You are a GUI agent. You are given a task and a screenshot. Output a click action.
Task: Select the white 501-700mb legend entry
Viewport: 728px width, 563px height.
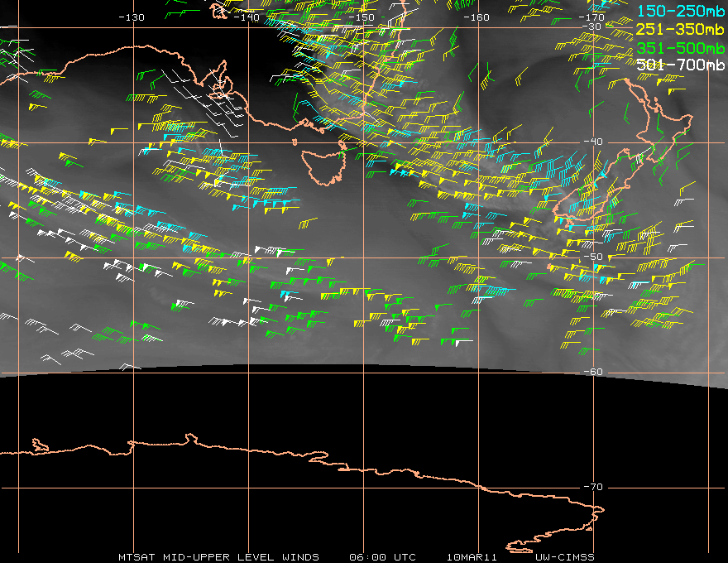681,65
